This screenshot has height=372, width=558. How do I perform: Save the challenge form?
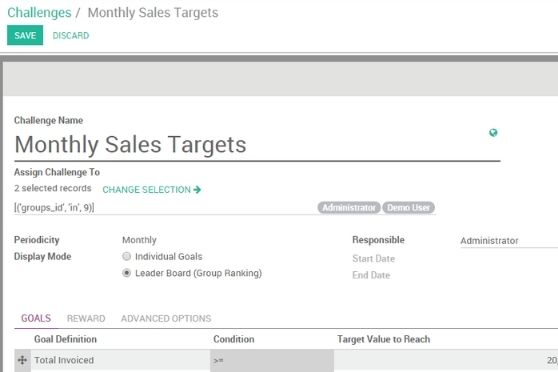coord(25,35)
